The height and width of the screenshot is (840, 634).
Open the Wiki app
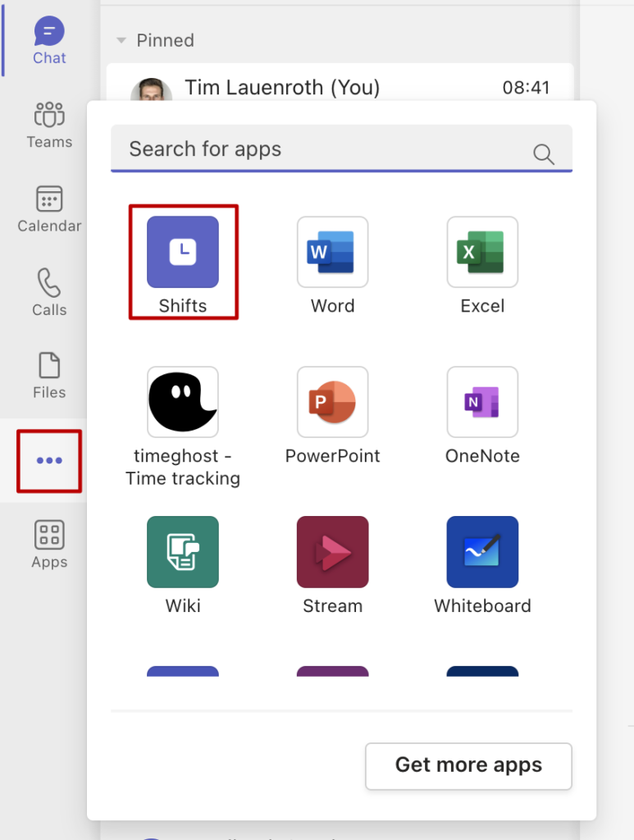[183, 552]
